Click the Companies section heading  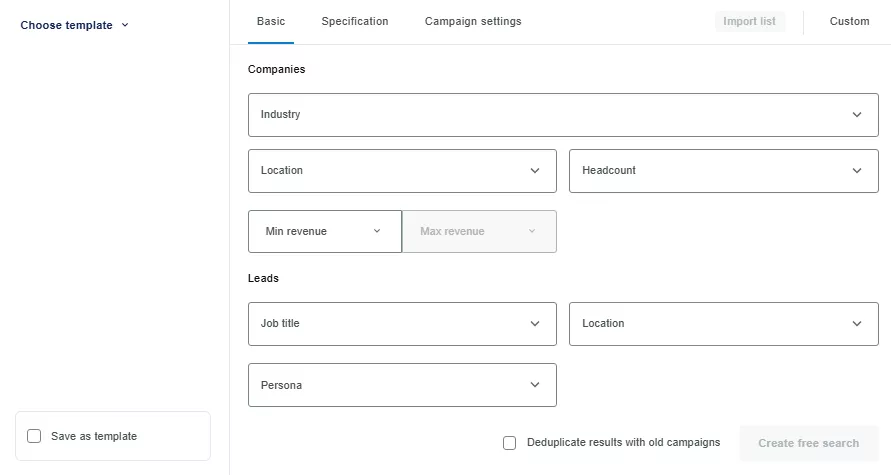tap(277, 69)
